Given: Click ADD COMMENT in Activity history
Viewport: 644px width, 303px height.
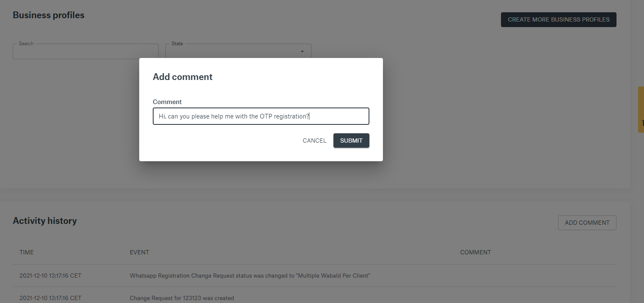Looking at the screenshot, I should 587,223.
